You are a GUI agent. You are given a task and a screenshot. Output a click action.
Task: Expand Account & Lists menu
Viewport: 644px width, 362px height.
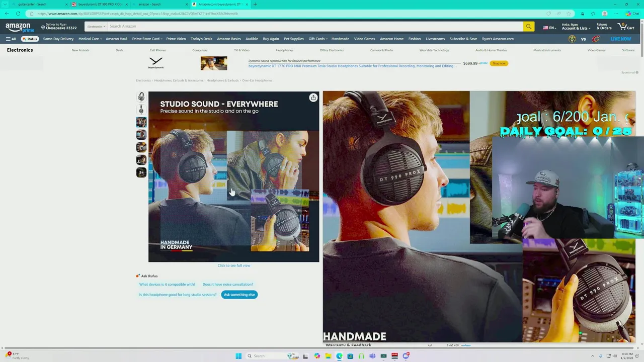coord(575,27)
